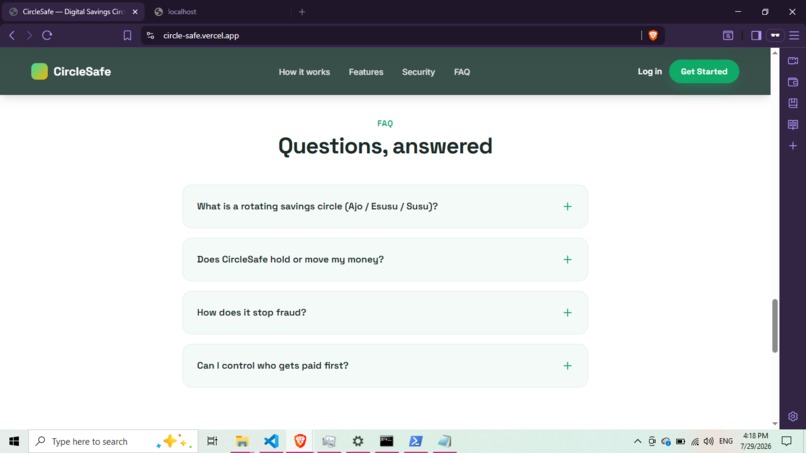
Task: Toggle the browser sidebar panel icon
Action: tap(756, 35)
